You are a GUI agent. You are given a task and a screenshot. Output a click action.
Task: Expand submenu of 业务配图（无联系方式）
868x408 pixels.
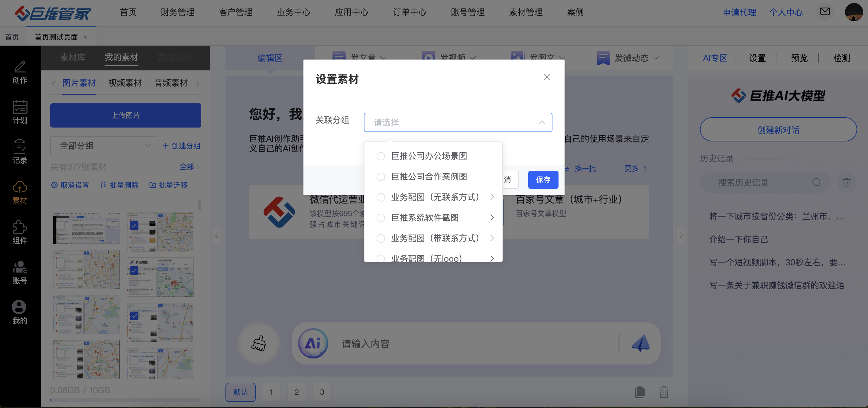pyautogui.click(x=492, y=197)
